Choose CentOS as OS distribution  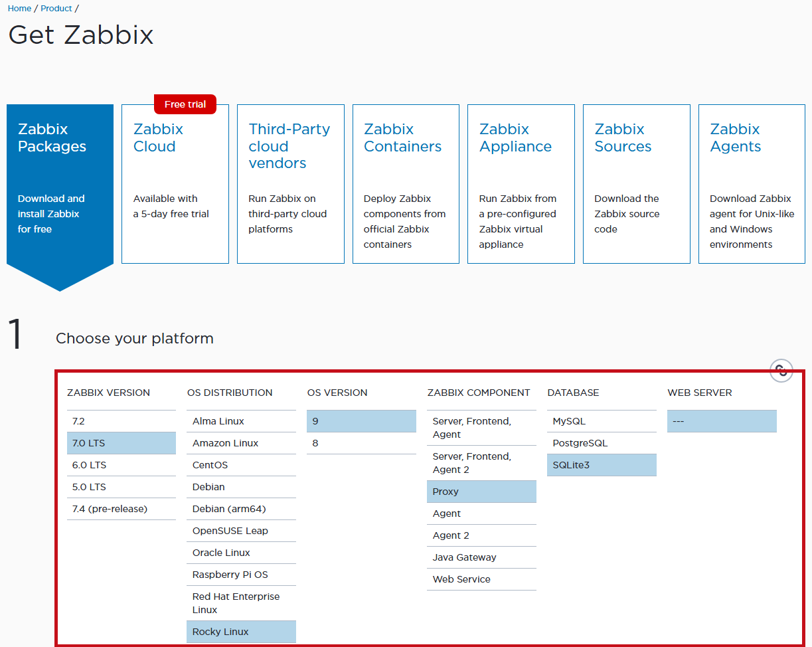pos(242,465)
